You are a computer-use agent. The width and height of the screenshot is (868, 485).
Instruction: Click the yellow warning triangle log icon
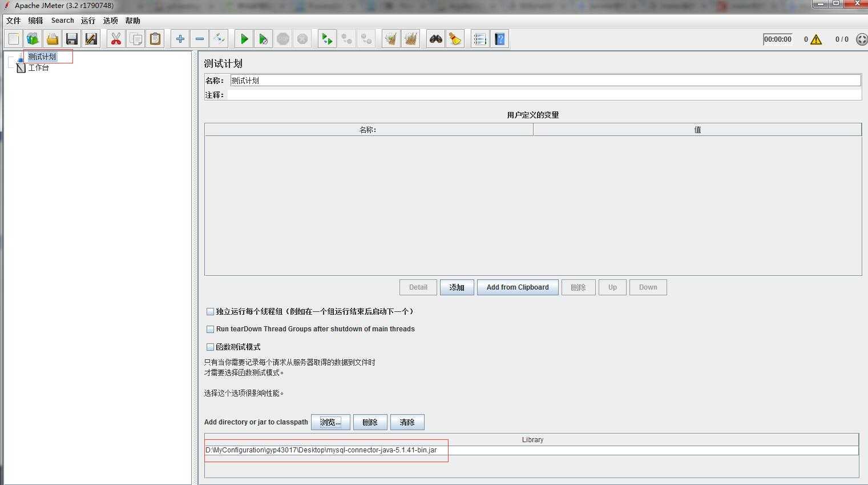[816, 39]
